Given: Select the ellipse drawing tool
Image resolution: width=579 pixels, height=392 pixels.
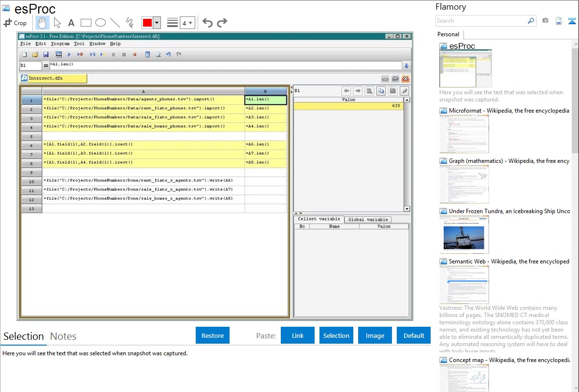Looking at the screenshot, I should point(101,23).
